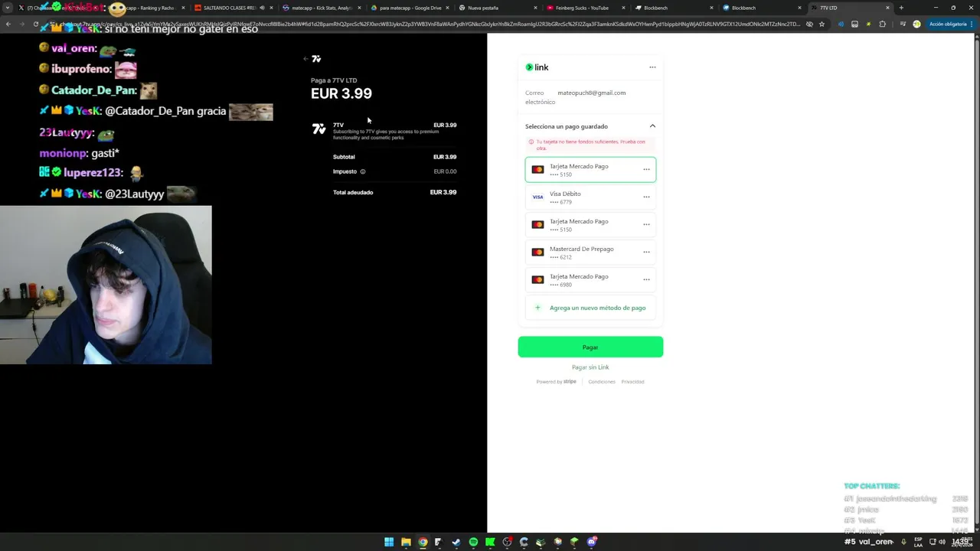Open options for Mastercard De Prepago 6212
This screenshot has height=551, width=980.
coord(646,253)
